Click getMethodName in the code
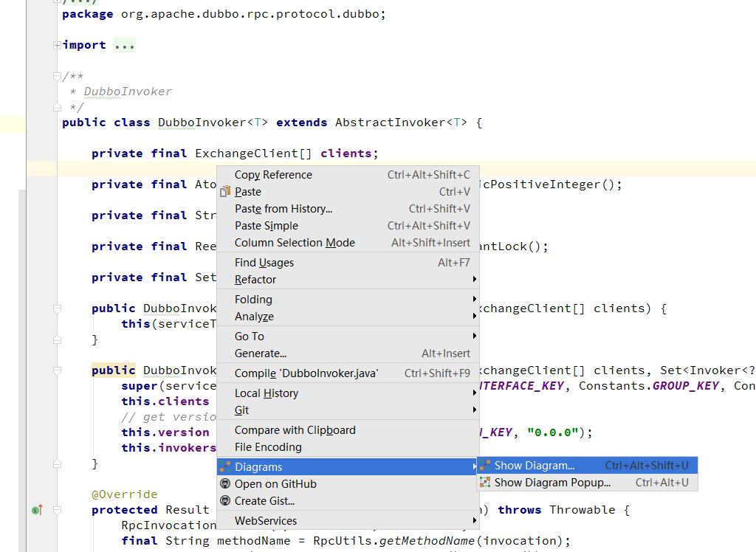 point(427,541)
